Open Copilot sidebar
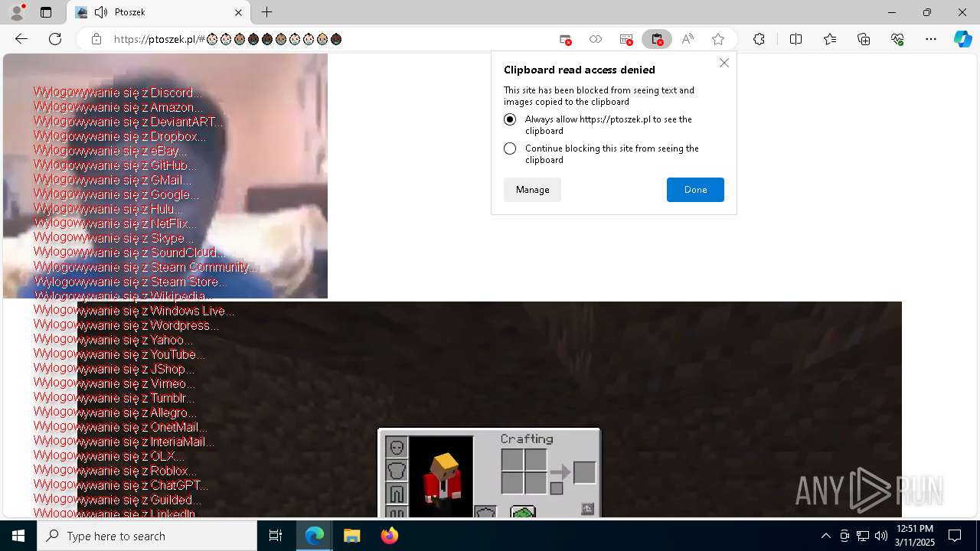 [963, 39]
